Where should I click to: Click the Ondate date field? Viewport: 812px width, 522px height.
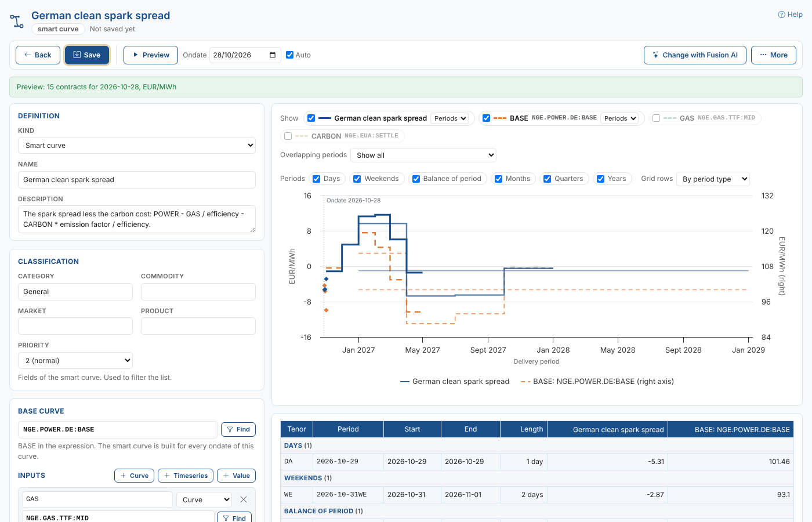tap(245, 55)
